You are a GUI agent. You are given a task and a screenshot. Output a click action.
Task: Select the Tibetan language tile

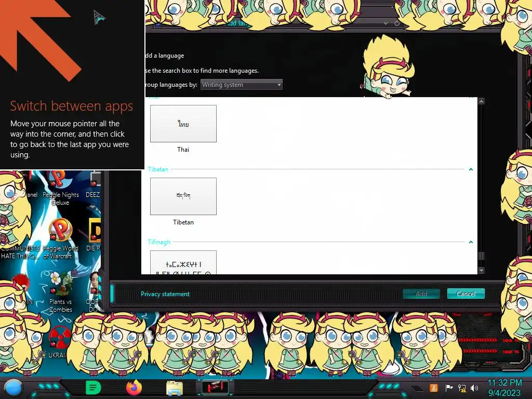click(x=183, y=196)
